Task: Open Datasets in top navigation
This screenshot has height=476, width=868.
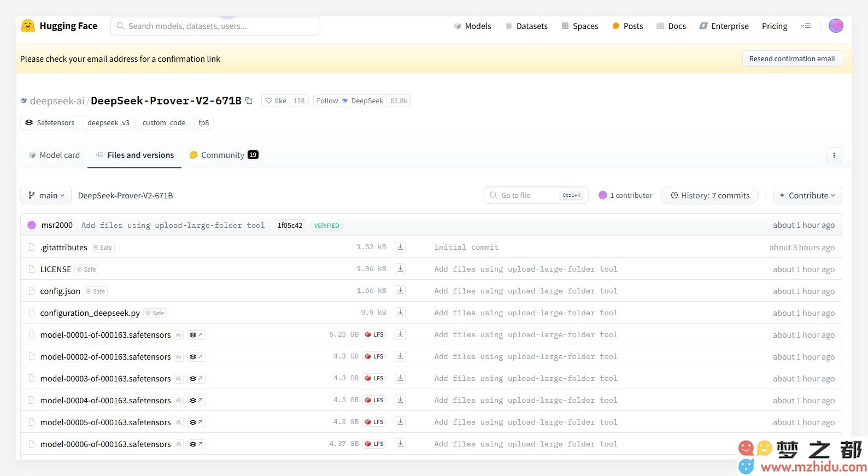Action: point(526,26)
